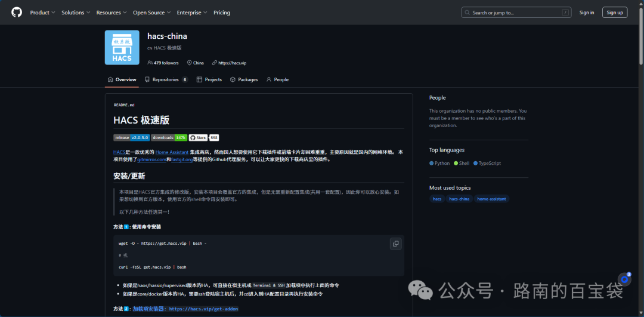Image resolution: width=644 pixels, height=317 pixels.
Task: Open the Home Assistant link
Action: click(x=172, y=152)
